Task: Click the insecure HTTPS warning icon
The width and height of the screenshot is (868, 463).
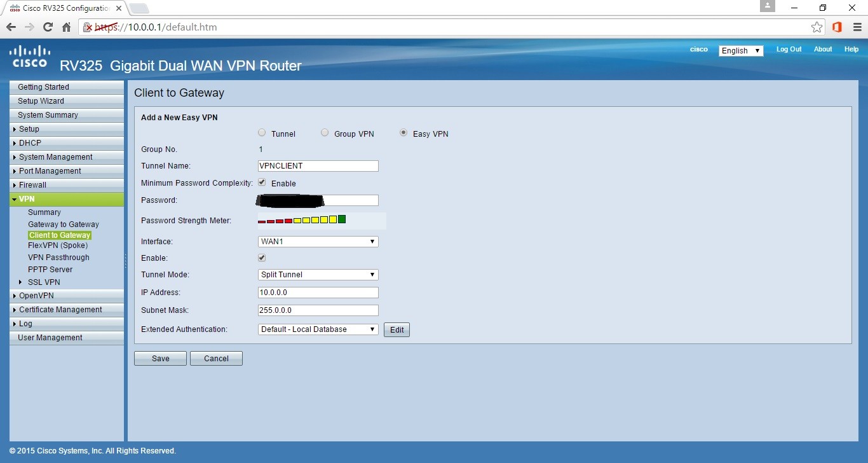Action: click(x=89, y=27)
